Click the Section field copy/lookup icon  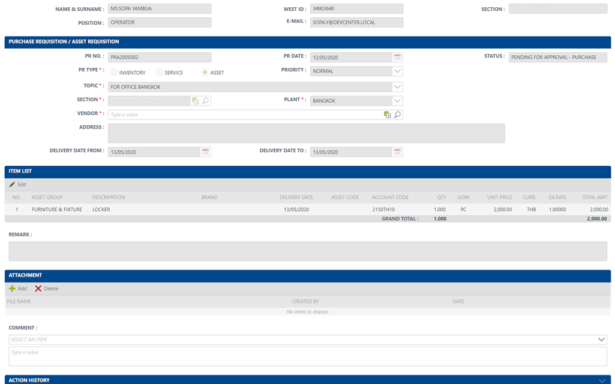tap(195, 101)
